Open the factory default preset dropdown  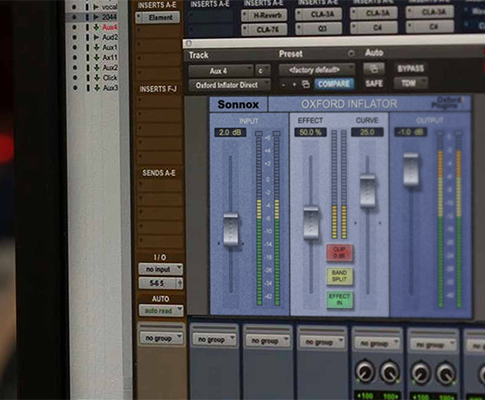pyautogui.click(x=317, y=70)
